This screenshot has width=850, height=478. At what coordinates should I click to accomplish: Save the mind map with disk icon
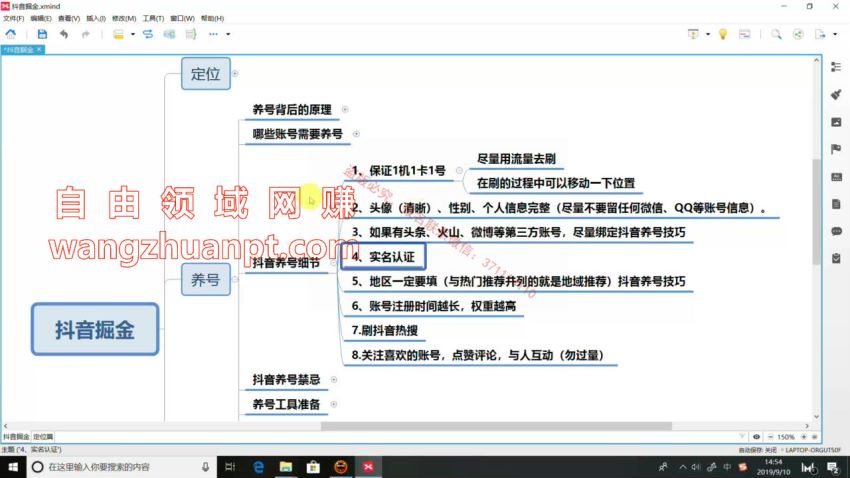tap(42, 34)
